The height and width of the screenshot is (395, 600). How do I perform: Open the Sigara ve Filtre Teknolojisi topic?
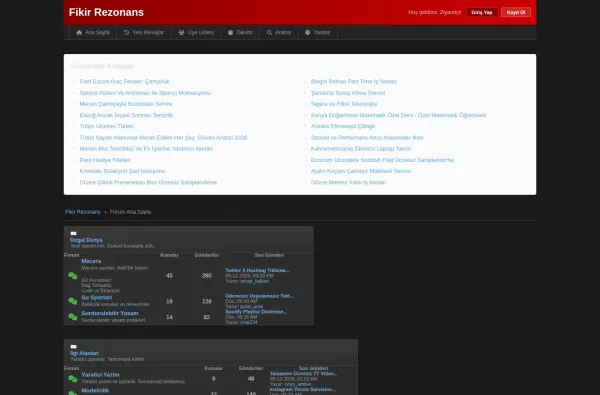coord(344,104)
